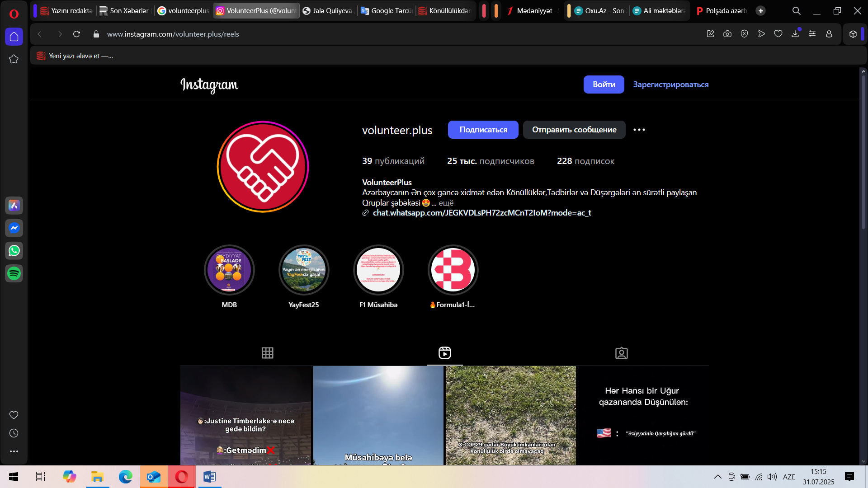Click Отправить сообщение message button

point(574,130)
